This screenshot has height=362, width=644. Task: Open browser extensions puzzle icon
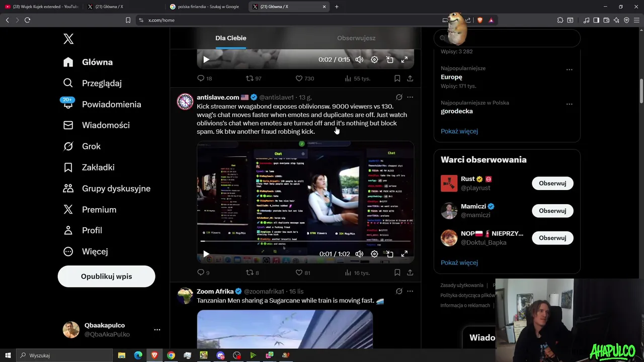(x=560, y=20)
